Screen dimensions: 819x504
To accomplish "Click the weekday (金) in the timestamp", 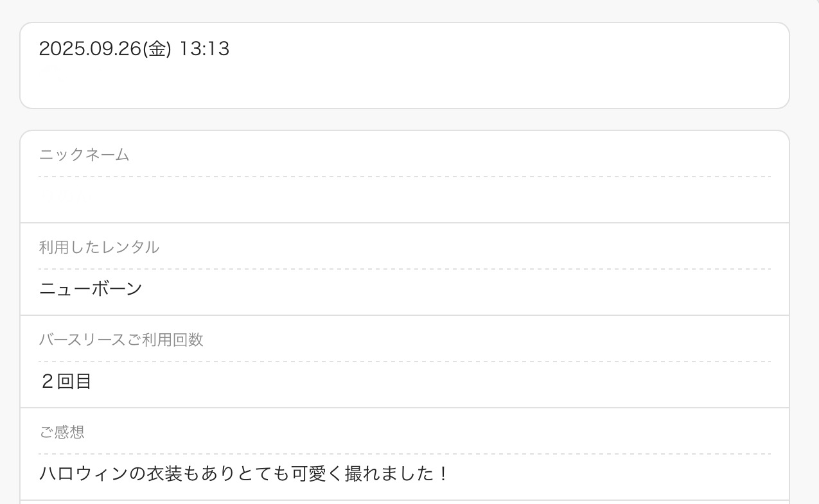I will point(156,49).
